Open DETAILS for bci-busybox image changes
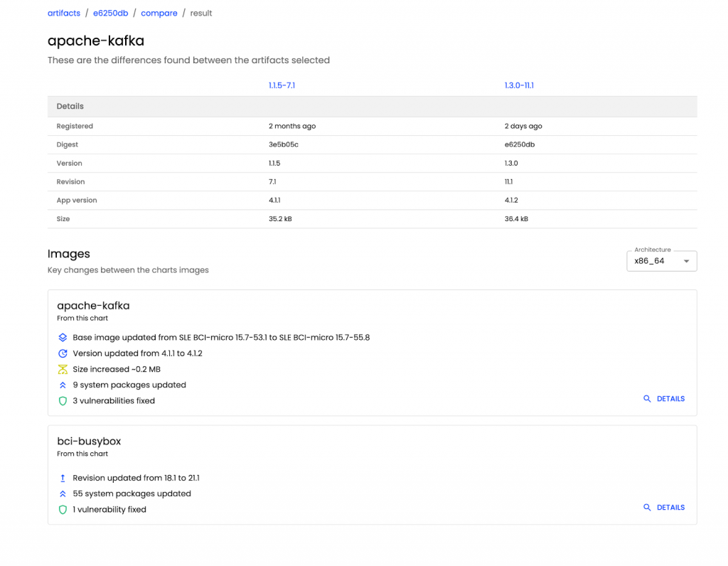The height and width of the screenshot is (566, 728). tap(668, 507)
